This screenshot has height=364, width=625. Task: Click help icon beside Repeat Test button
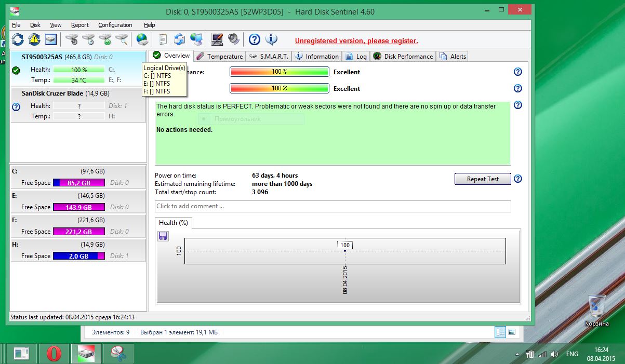pos(517,179)
